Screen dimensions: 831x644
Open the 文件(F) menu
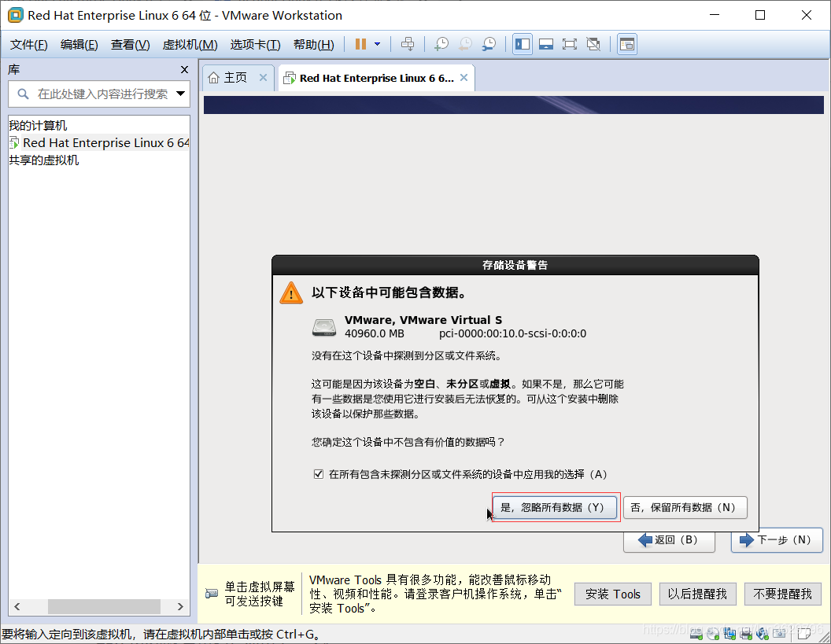click(28, 45)
